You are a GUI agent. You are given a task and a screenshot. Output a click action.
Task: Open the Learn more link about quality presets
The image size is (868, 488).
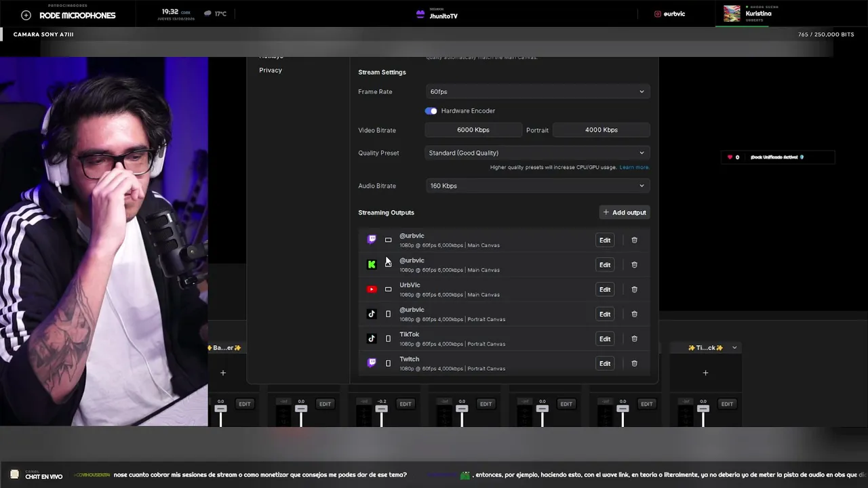point(634,167)
